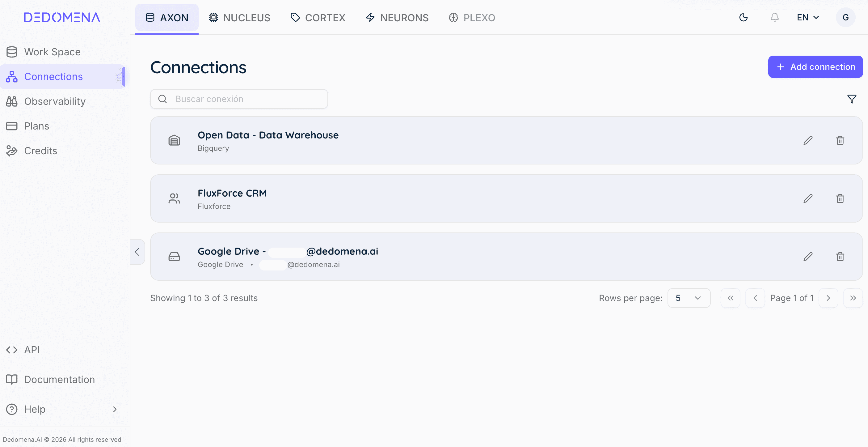Edit the FluxForce CRM connection
868x447 pixels.
pos(808,198)
